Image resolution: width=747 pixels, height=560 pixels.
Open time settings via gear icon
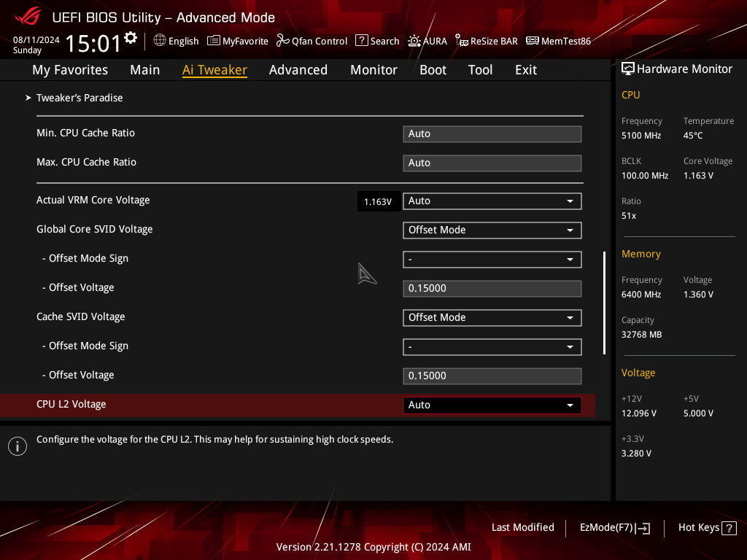[131, 38]
